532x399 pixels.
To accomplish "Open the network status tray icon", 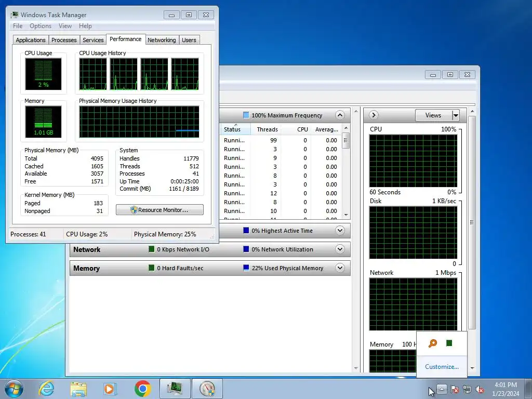I will (467, 389).
